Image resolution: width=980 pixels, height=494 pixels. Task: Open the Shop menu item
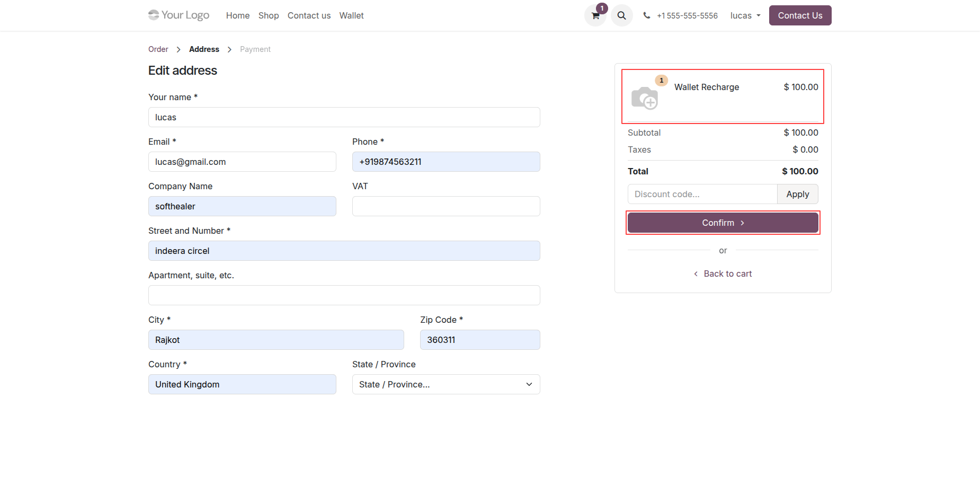pos(269,16)
